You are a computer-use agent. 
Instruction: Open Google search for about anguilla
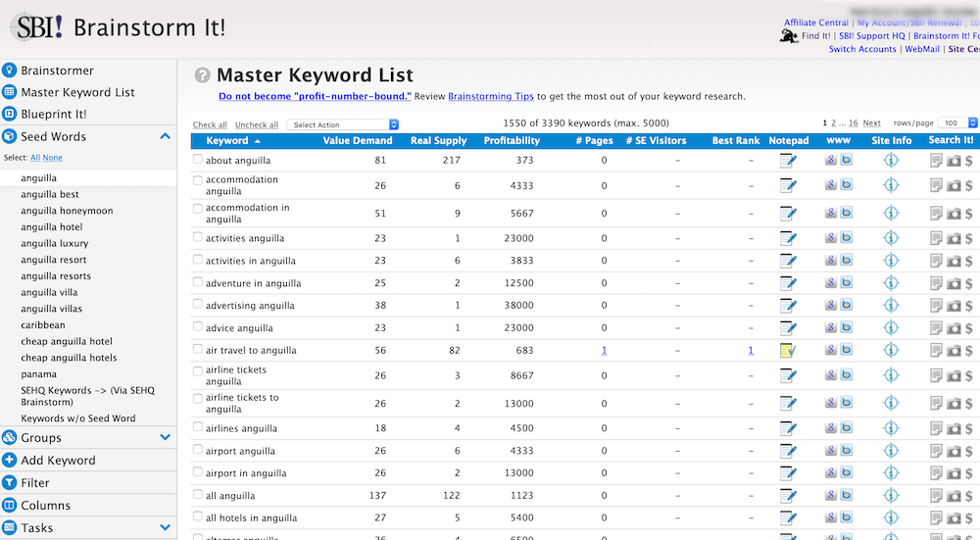[831, 160]
